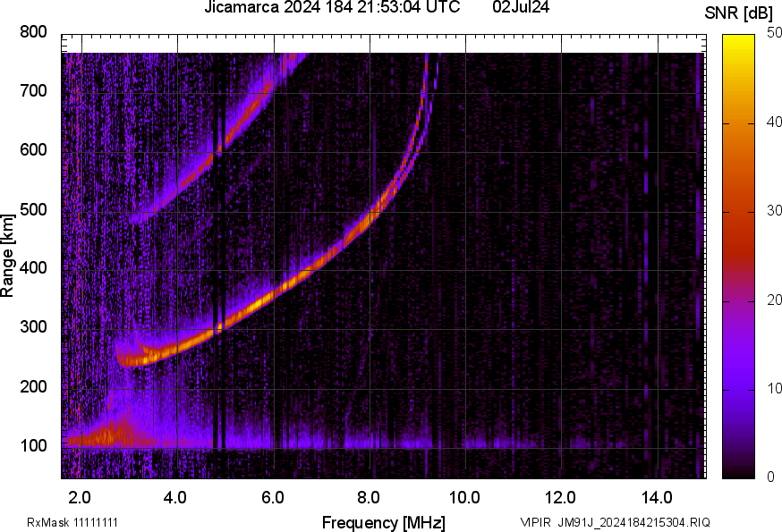Click the 600 range tick label
Screen dimensions: 782x532
tap(33, 149)
